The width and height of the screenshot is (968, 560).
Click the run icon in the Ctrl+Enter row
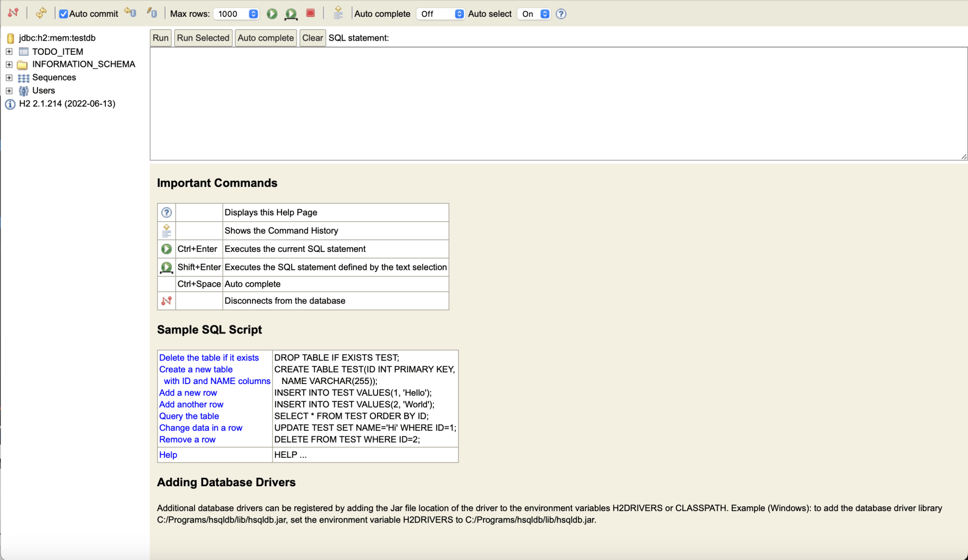click(x=167, y=249)
